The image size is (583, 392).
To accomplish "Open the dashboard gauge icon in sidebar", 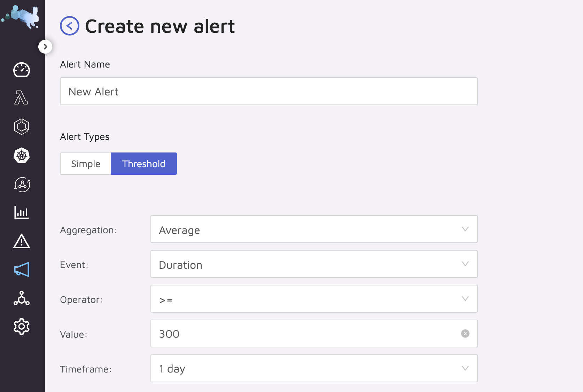I will (x=22, y=70).
